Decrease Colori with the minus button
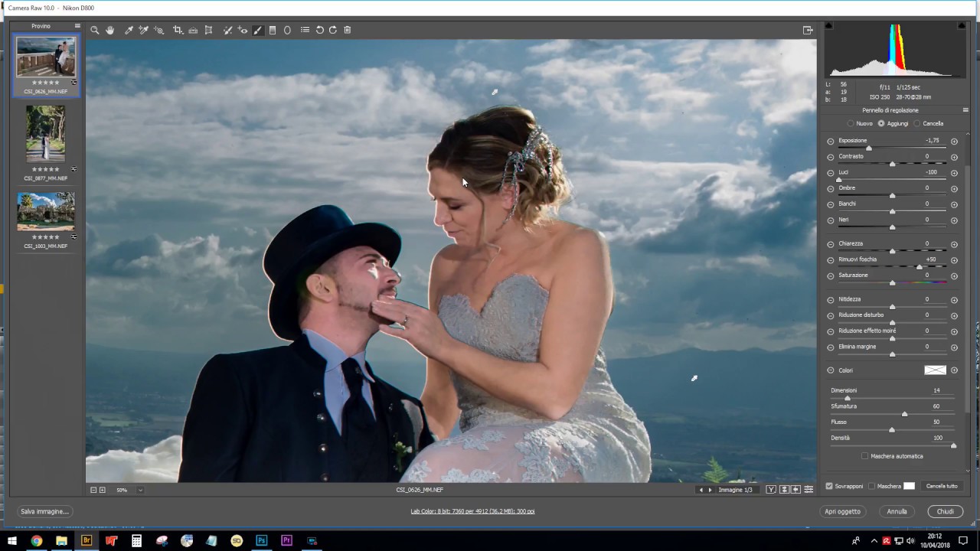 831,370
